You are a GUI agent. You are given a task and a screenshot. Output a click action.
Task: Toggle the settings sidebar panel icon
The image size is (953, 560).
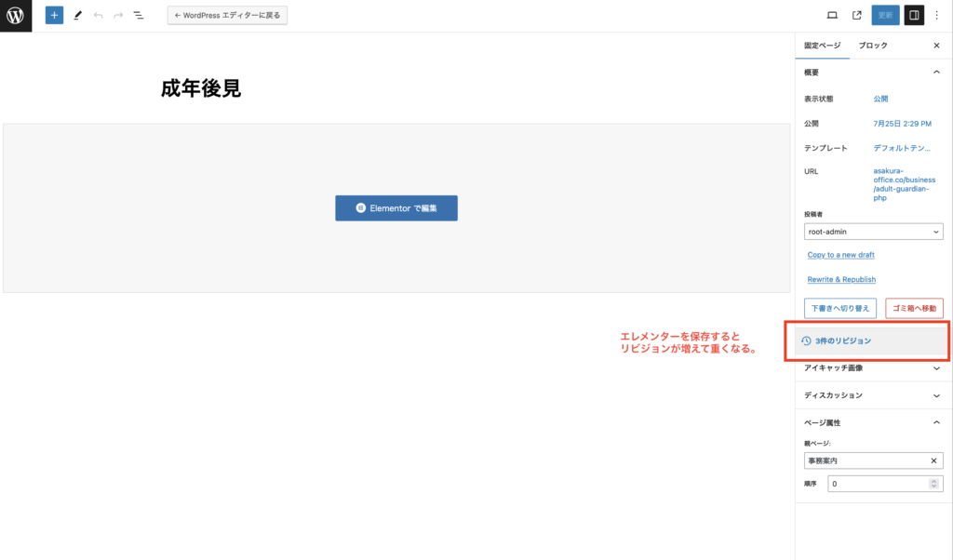[914, 16]
